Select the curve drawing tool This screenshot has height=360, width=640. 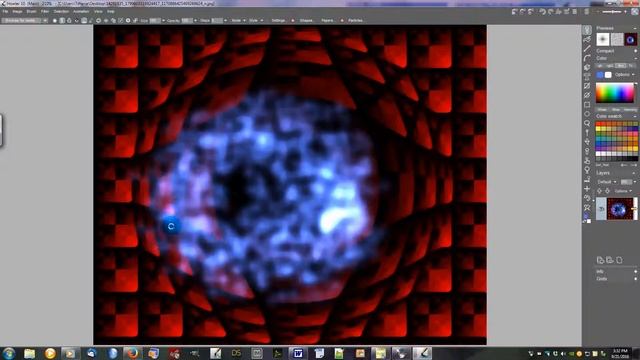tap(587, 58)
